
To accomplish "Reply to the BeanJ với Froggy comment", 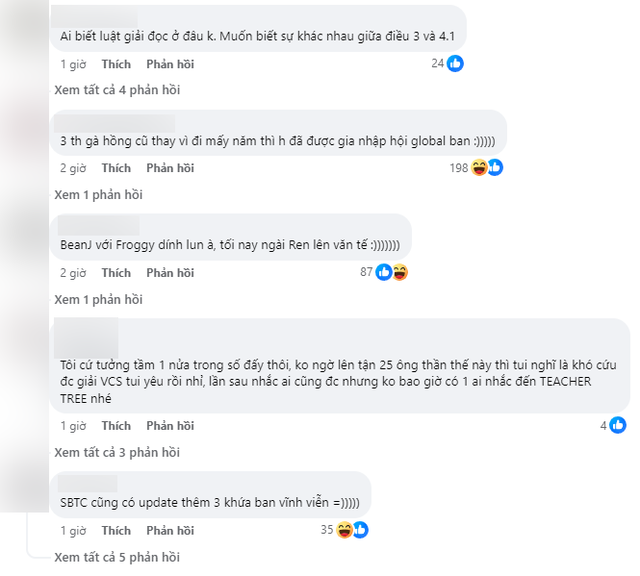I will [x=170, y=273].
